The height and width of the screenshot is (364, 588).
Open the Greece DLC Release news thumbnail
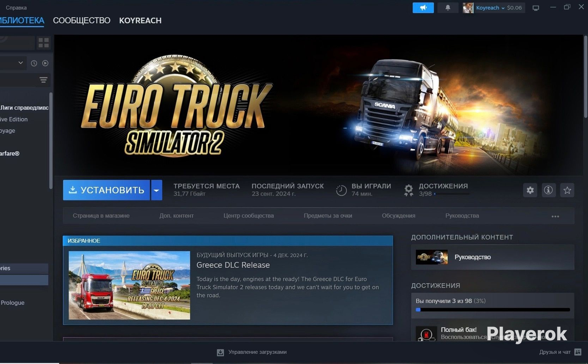[x=129, y=285]
